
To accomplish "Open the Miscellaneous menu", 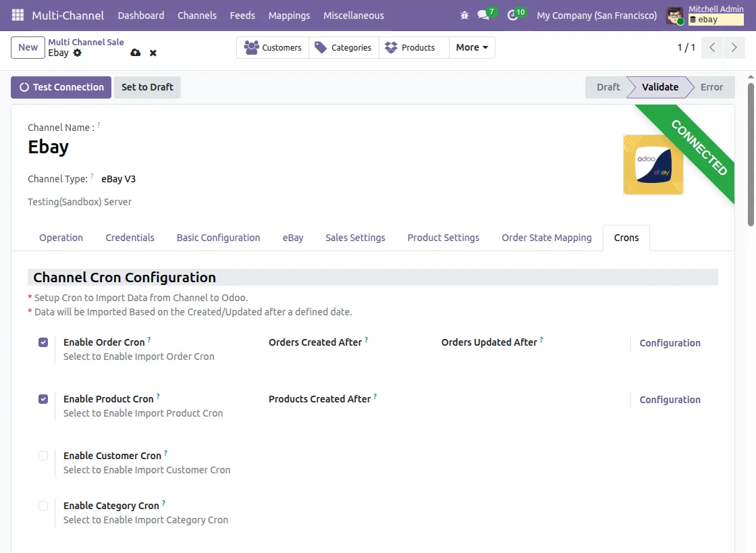I will 354,16.
